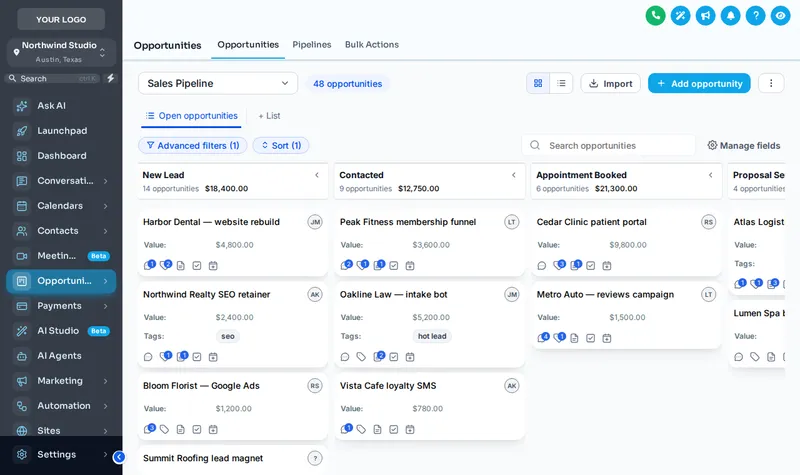
Task: Click calendar icon on Peak Fitness card
Action: tap(410, 266)
